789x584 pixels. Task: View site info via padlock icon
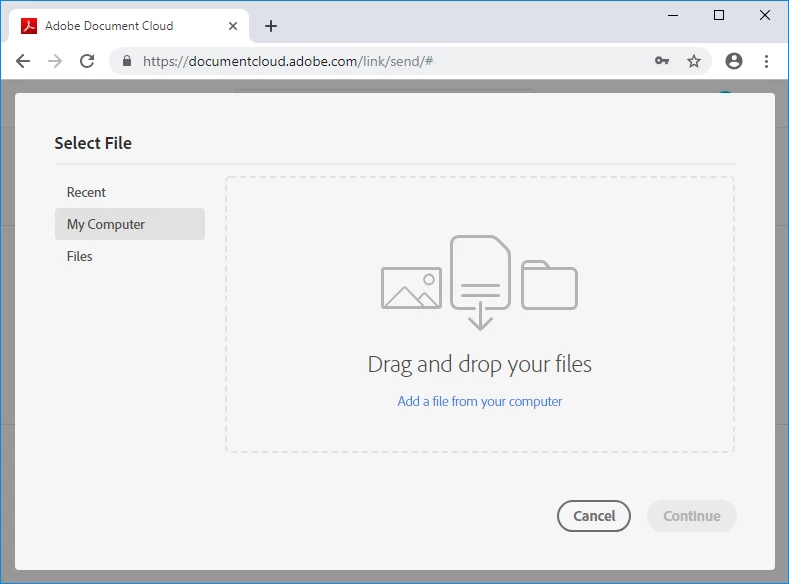coord(127,61)
